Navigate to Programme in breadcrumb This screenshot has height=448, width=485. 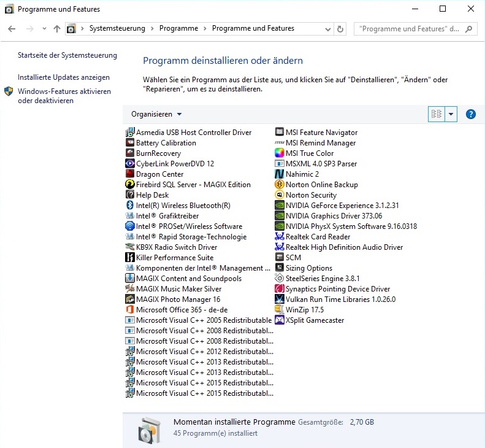[x=178, y=28]
